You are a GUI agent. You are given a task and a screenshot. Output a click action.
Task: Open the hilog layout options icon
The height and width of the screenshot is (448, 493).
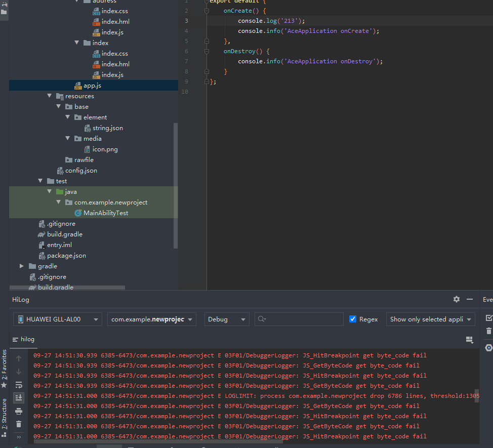click(469, 340)
